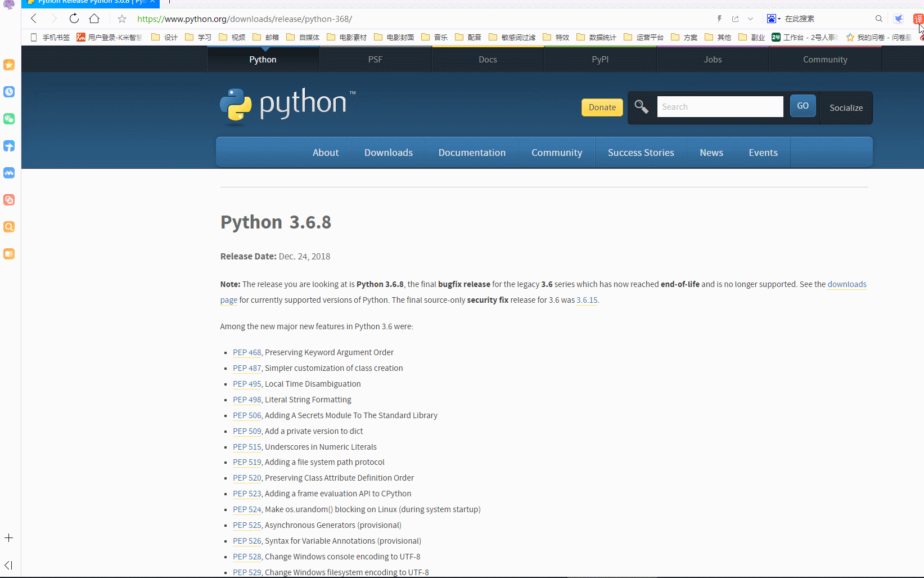The width and height of the screenshot is (924, 578).
Task: Open the 设计 bookmark folder
Action: coord(164,37)
